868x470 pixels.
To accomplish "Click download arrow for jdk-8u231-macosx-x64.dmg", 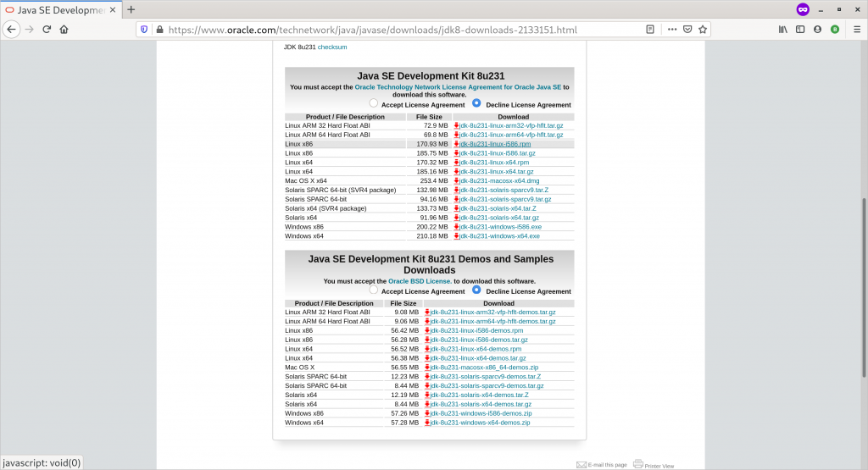I will [456, 181].
